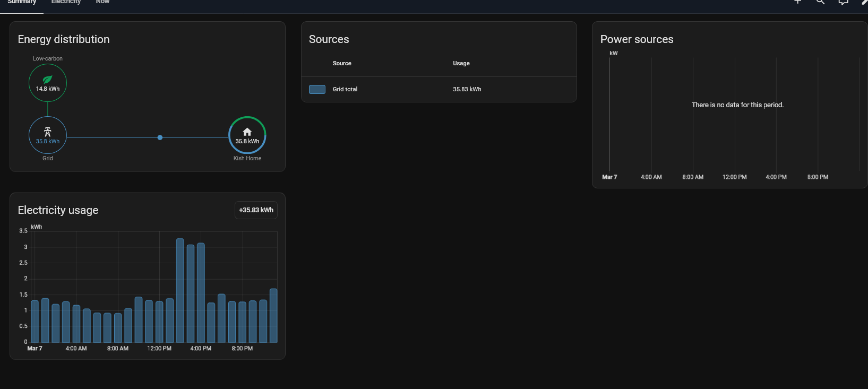
Task: Open the Electricity tab
Action: [66, 2]
